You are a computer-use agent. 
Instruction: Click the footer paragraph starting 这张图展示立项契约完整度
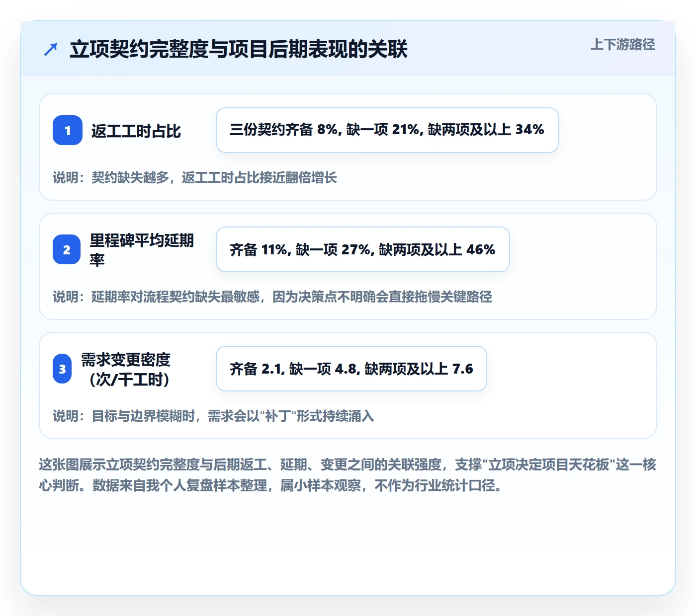point(348,475)
